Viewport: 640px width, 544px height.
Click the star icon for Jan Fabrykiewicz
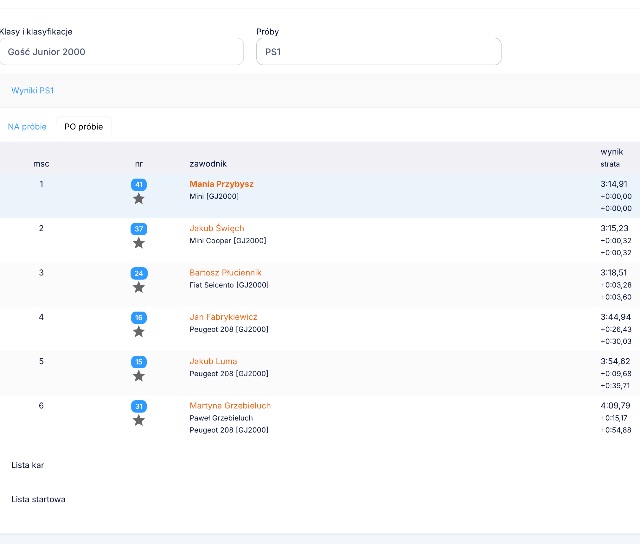point(139,332)
